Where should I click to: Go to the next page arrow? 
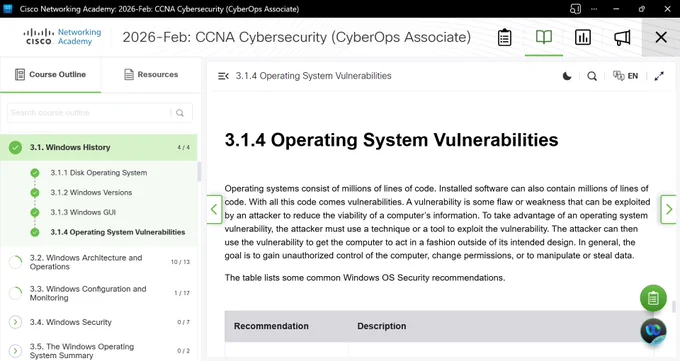[x=668, y=210]
